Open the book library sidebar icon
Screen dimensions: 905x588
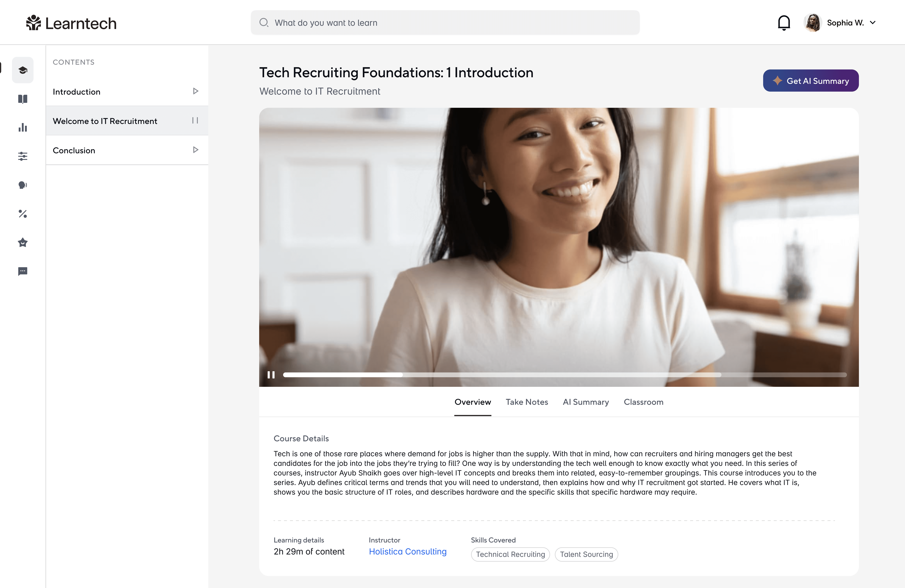(x=23, y=99)
